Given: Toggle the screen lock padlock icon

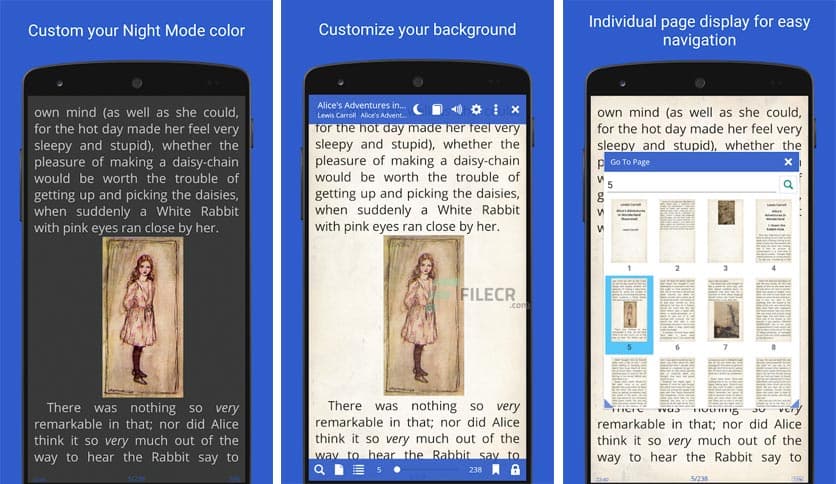Looking at the screenshot, I should click(515, 469).
